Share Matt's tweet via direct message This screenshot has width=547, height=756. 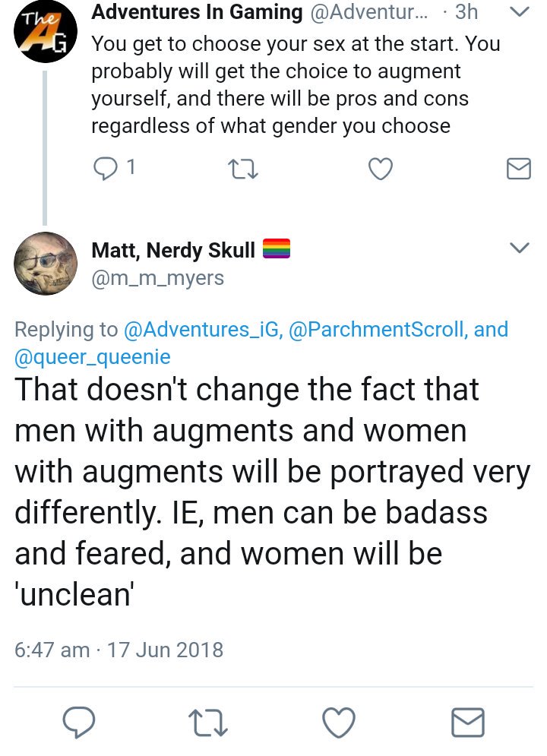(x=468, y=723)
